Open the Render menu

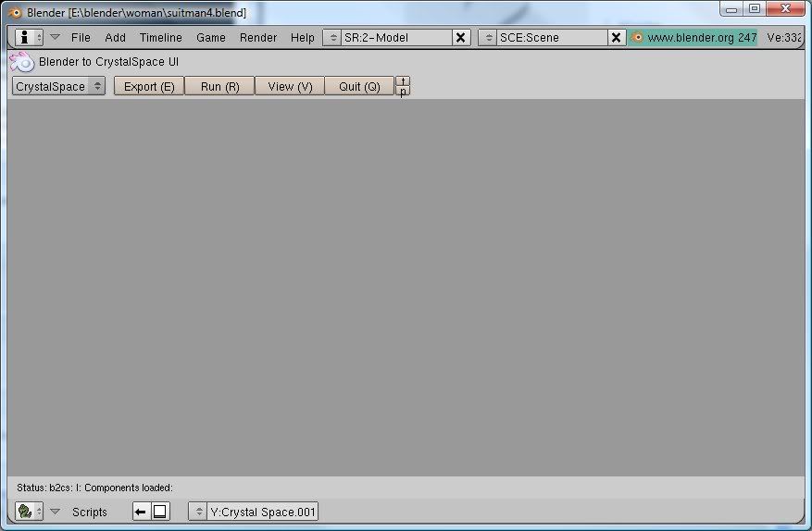(x=258, y=37)
